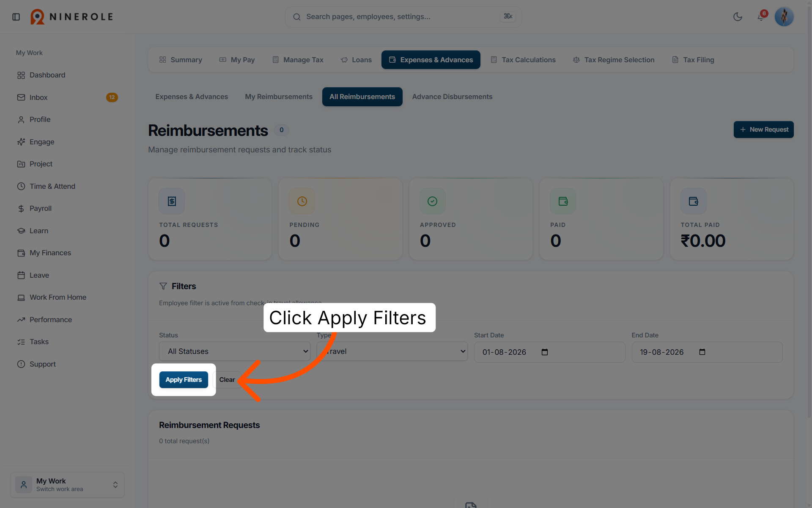Click the search magnifier icon
This screenshot has height=508, width=812.
point(297,17)
